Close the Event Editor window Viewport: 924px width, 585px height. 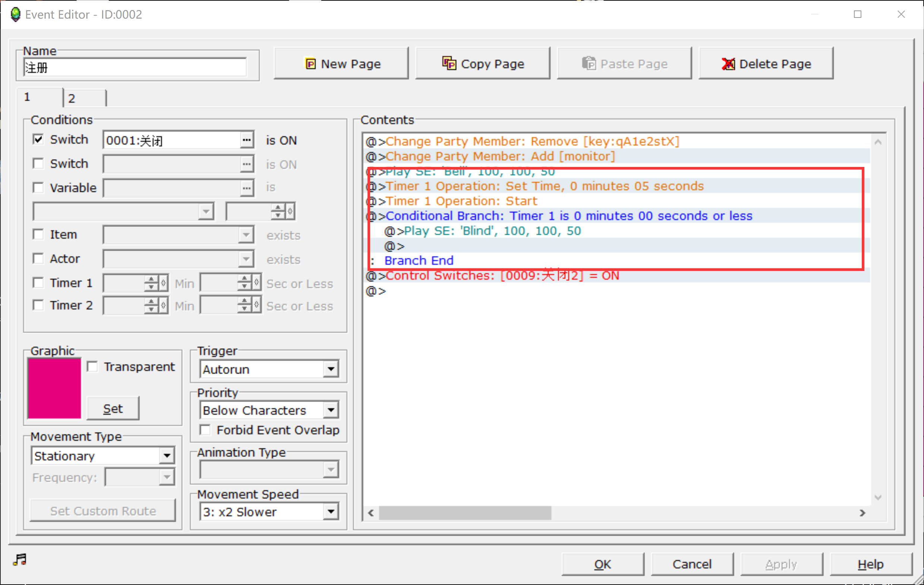pyautogui.click(x=901, y=15)
